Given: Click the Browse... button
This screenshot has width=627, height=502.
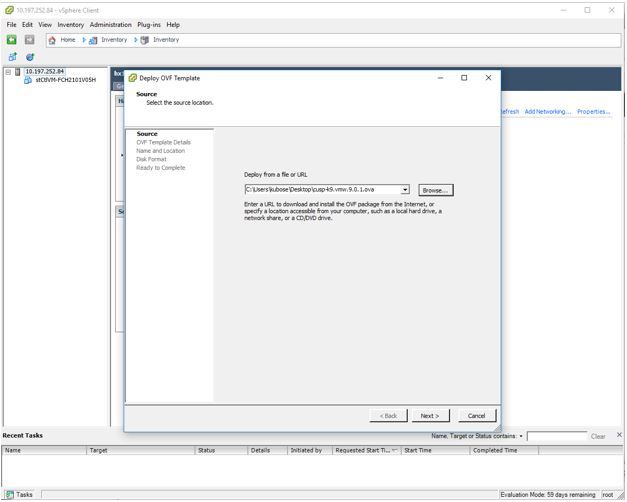Looking at the screenshot, I should 435,190.
